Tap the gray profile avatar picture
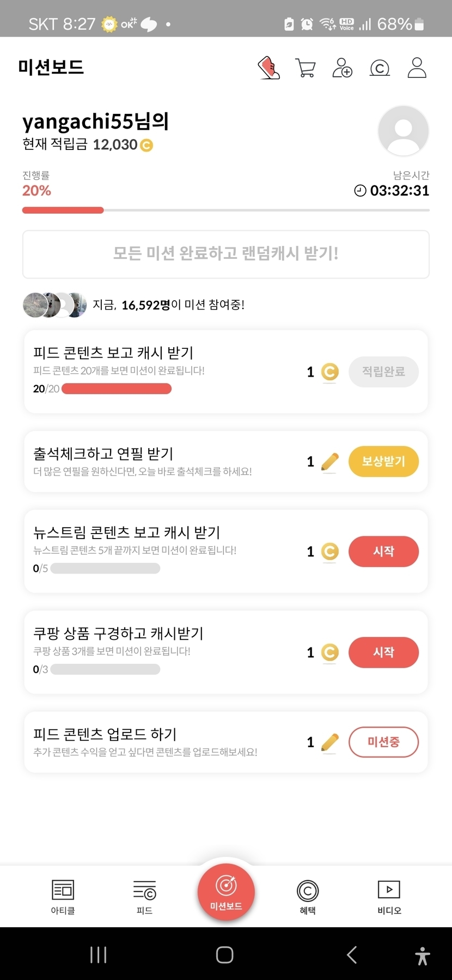 point(403,131)
